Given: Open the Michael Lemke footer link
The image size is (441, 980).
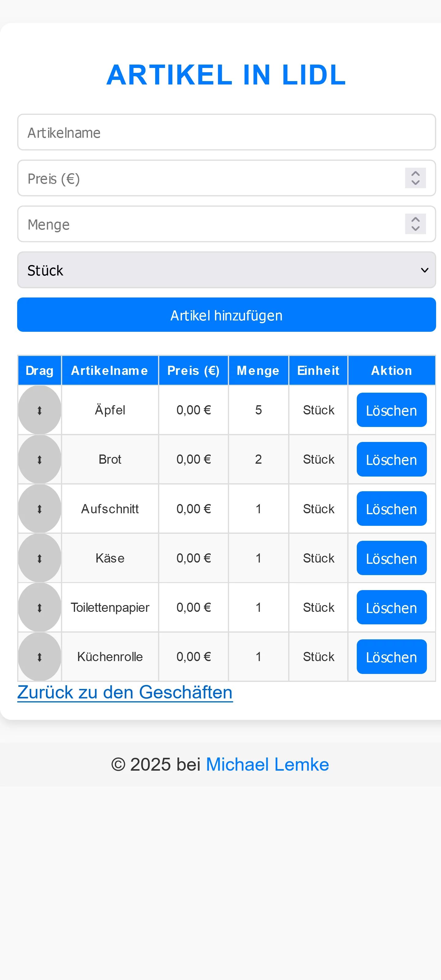Looking at the screenshot, I should 267,764.
